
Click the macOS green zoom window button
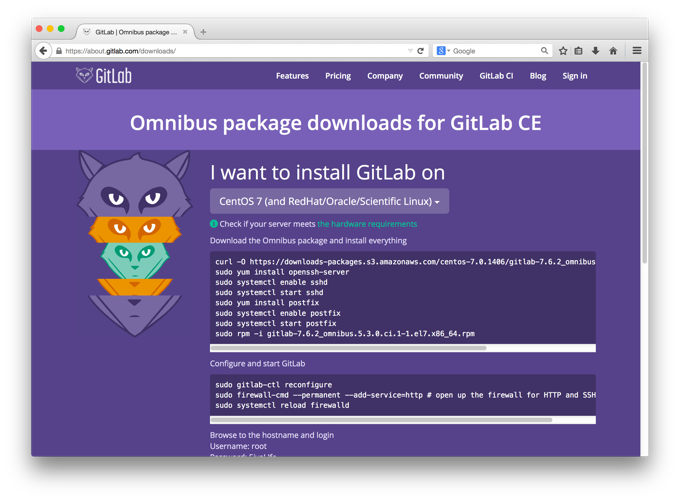61,29
